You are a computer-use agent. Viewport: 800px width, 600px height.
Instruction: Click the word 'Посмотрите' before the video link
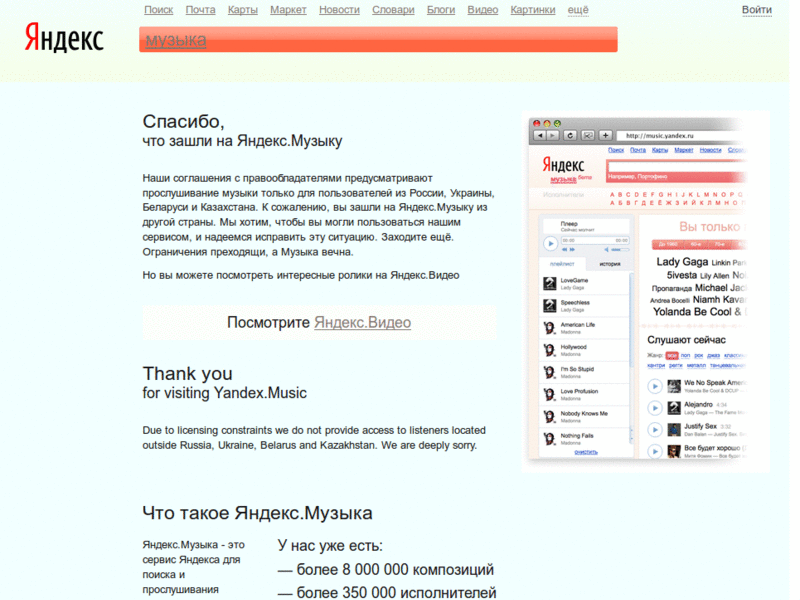pos(268,322)
